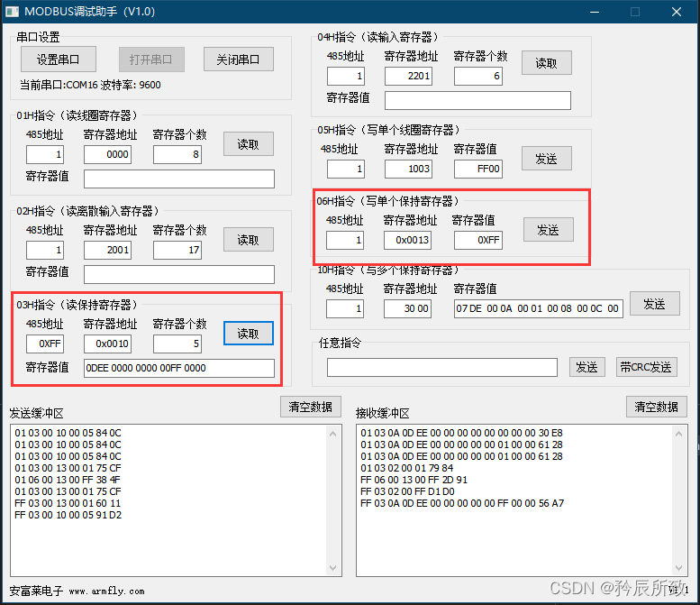
Task: Click the empty 01H 寄存器值 result field
Action: point(179,179)
